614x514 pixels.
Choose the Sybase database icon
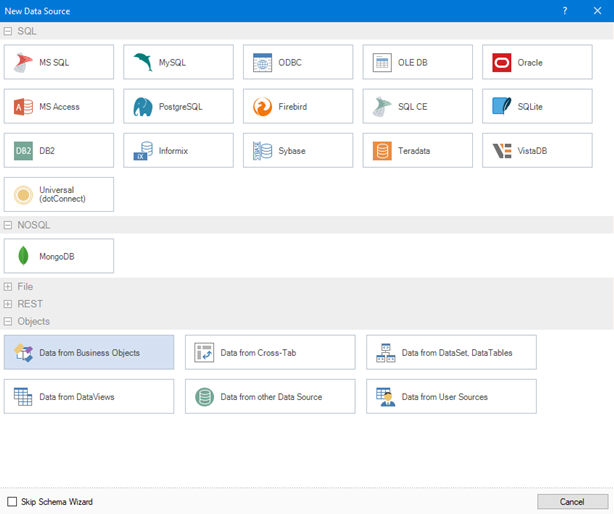click(x=262, y=151)
